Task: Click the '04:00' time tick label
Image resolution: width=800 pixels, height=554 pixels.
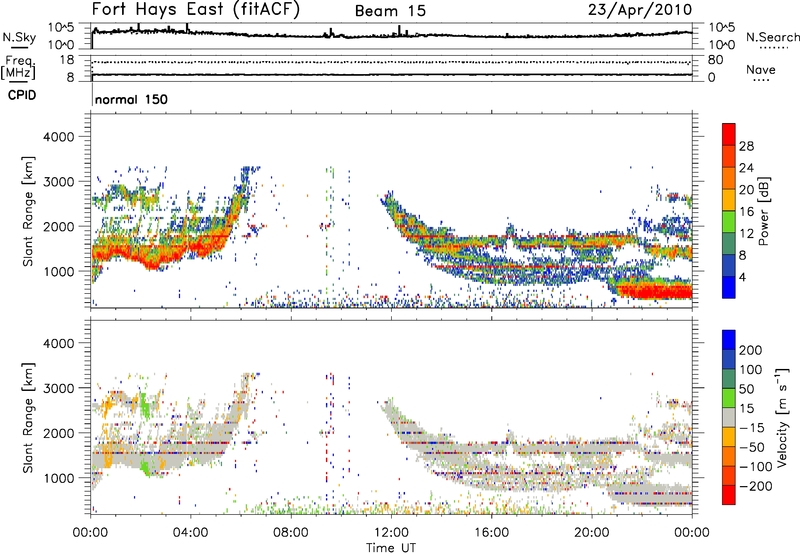Action: click(191, 533)
